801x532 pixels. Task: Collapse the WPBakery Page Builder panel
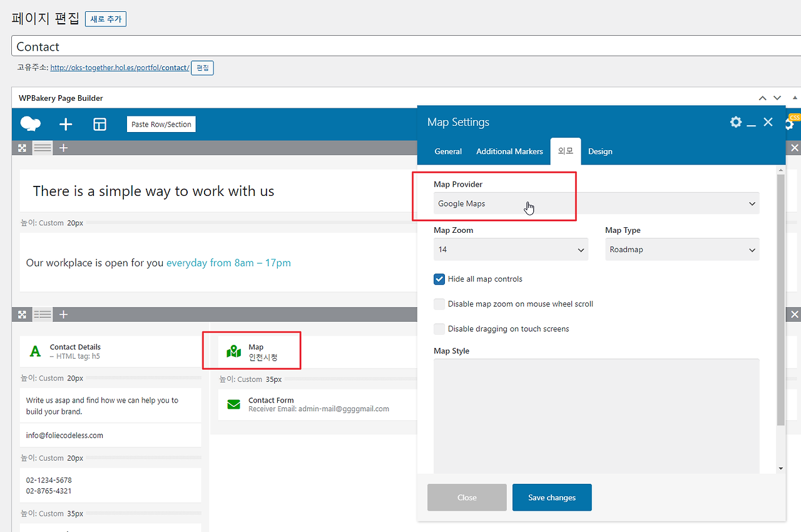[x=795, y=98]
